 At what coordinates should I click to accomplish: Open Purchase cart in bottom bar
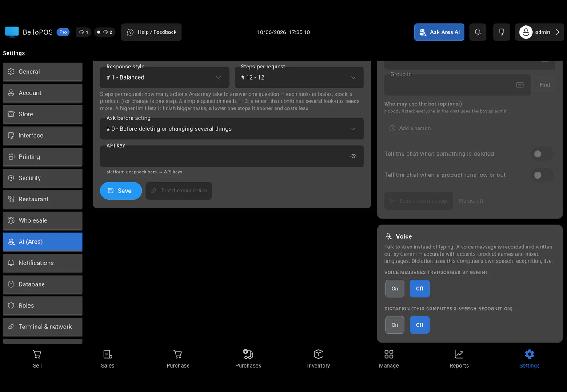tap(178, 359)
